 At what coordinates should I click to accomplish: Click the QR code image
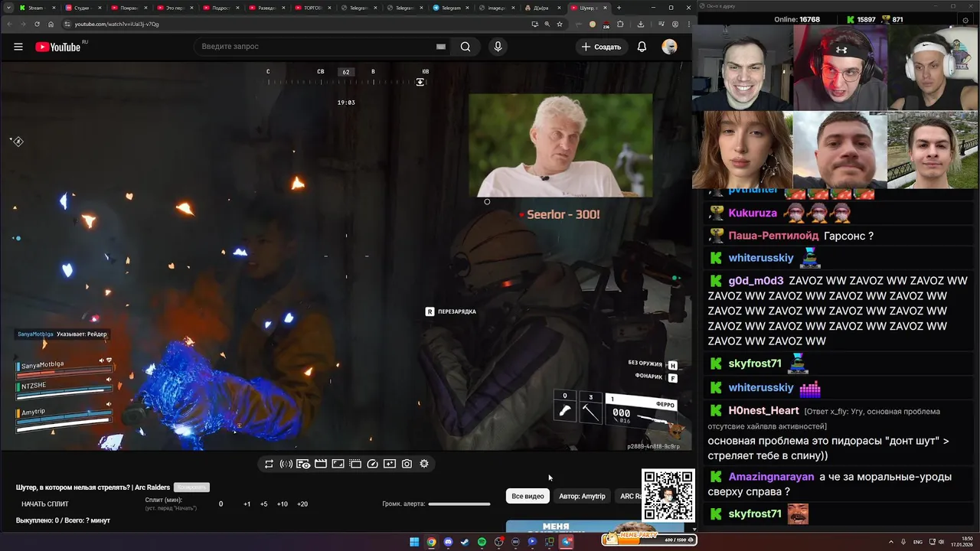pos(668,495)
